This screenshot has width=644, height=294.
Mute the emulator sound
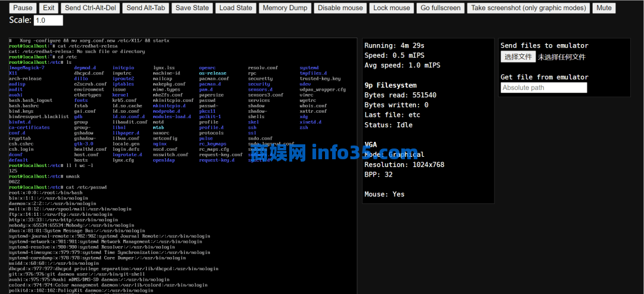(x=604, y=8)
